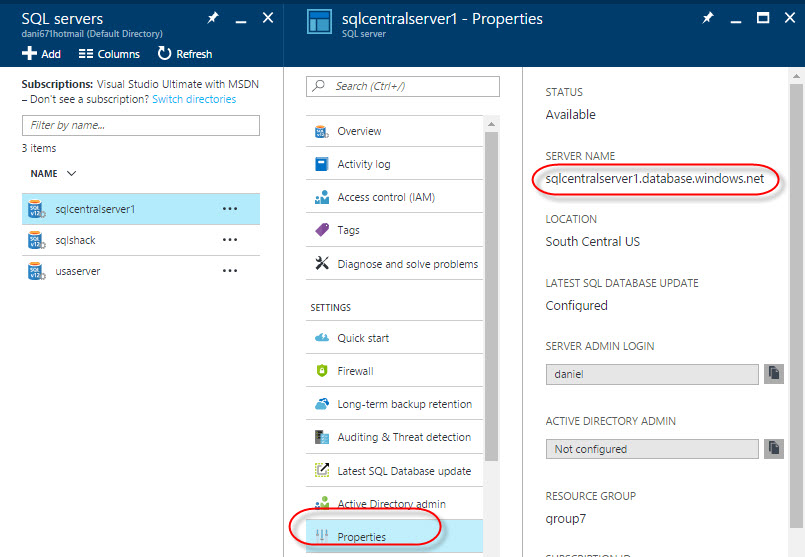Open the more options for sqlcentralserver1
Screen dimensions: 805x557
[230, 209]
